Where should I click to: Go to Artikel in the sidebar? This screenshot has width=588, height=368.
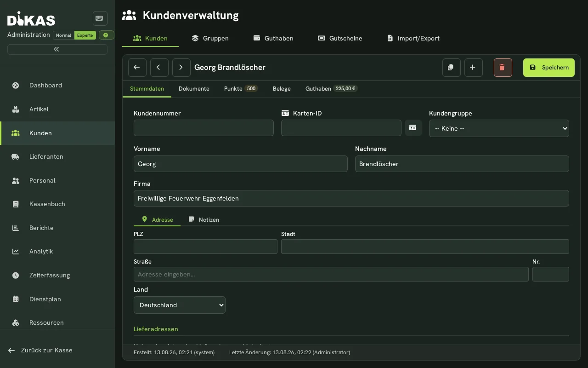tap(57, 109)
